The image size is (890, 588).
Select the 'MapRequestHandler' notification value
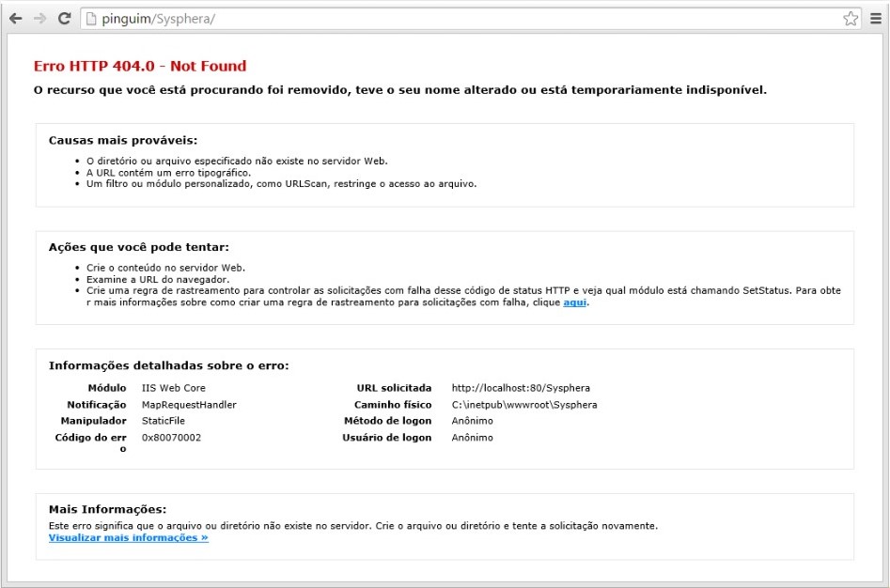(x=189, y=405)
